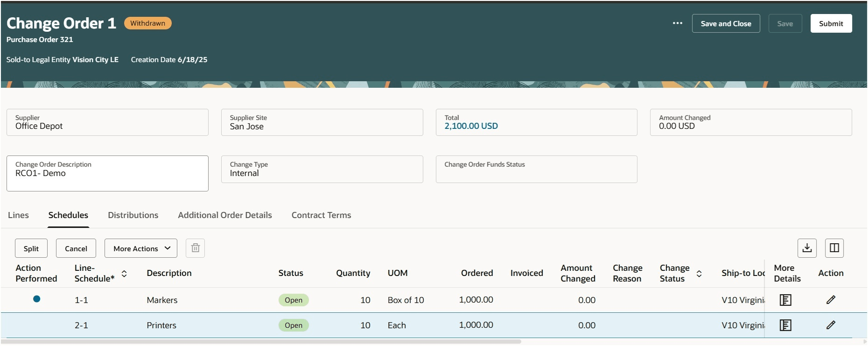Go to Additional Order Details tab
Viewport: 868px width, 346px height.
(x=225, y=215)
